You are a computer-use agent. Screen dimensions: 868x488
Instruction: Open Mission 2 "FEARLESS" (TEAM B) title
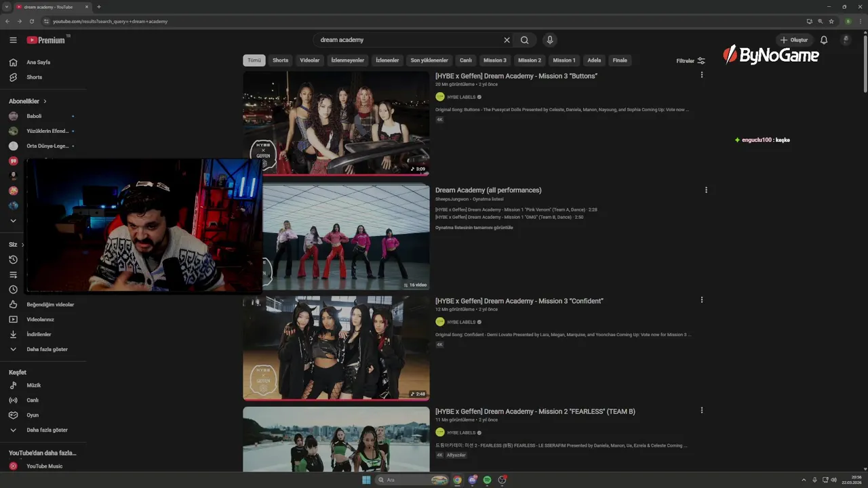click(x=535, y=411)
